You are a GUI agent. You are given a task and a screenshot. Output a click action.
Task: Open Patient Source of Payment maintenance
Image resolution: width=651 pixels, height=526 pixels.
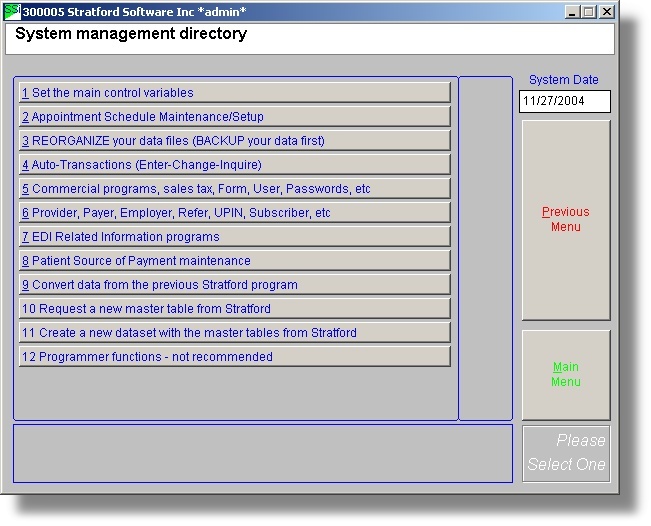point(235,261)
